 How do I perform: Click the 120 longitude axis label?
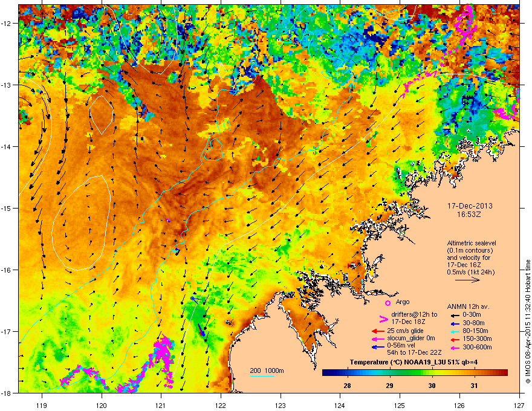pyautogui.click(x=102, y=406)
